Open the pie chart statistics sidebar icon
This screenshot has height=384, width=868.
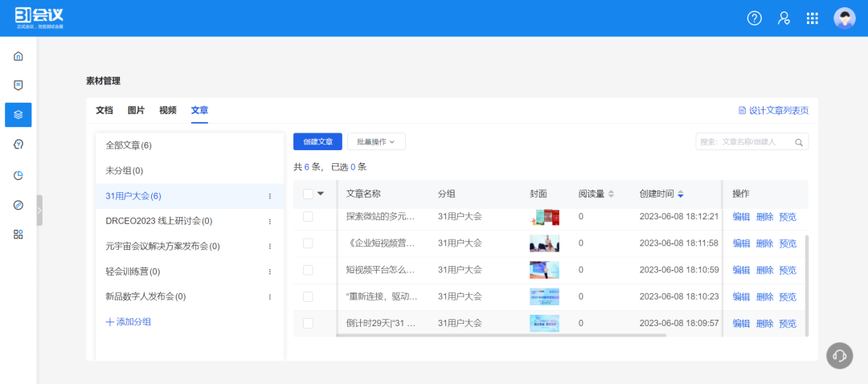point(18,175)
